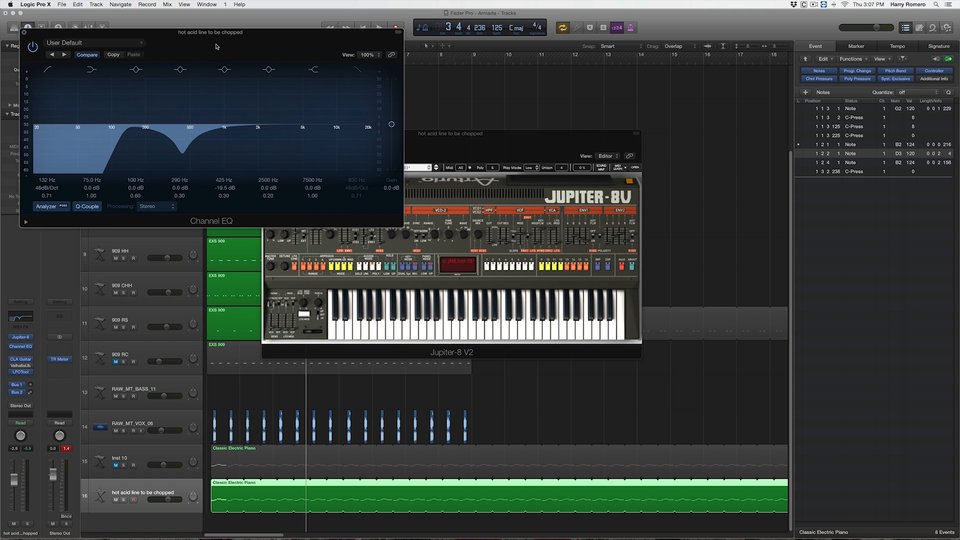Solo the 909 CHH track
Screen dimensions: 960x540
tap(123, 293)
